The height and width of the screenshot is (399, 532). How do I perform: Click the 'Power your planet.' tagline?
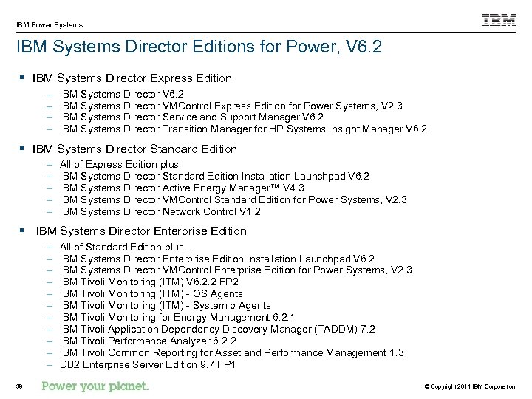95,386
